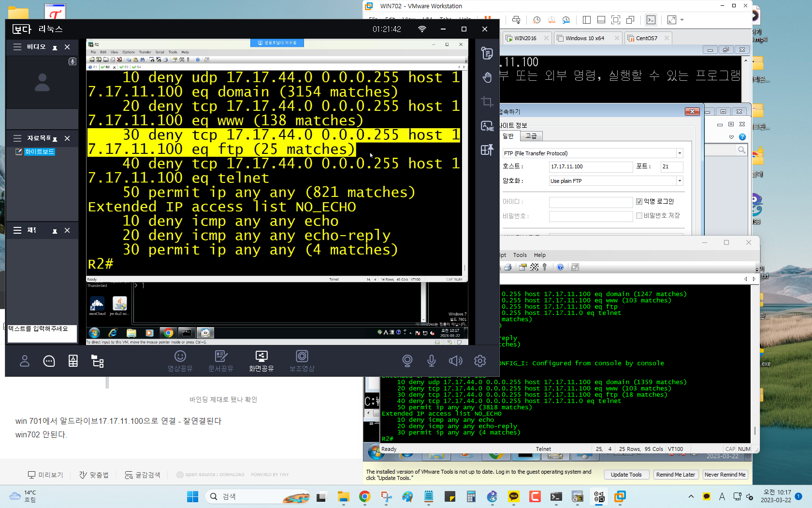Open Tools menu in SecureCRT window
This screenshot has width=812, height=508.
[x=520, y=255]
